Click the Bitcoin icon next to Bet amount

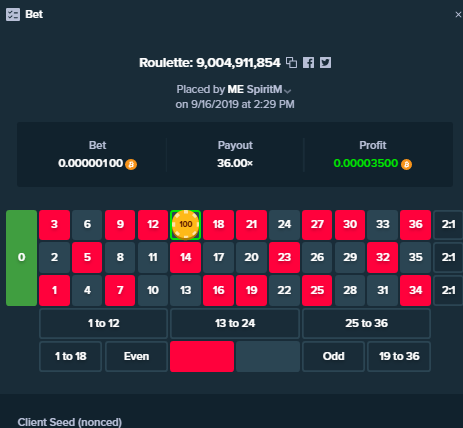coord(131,164)
